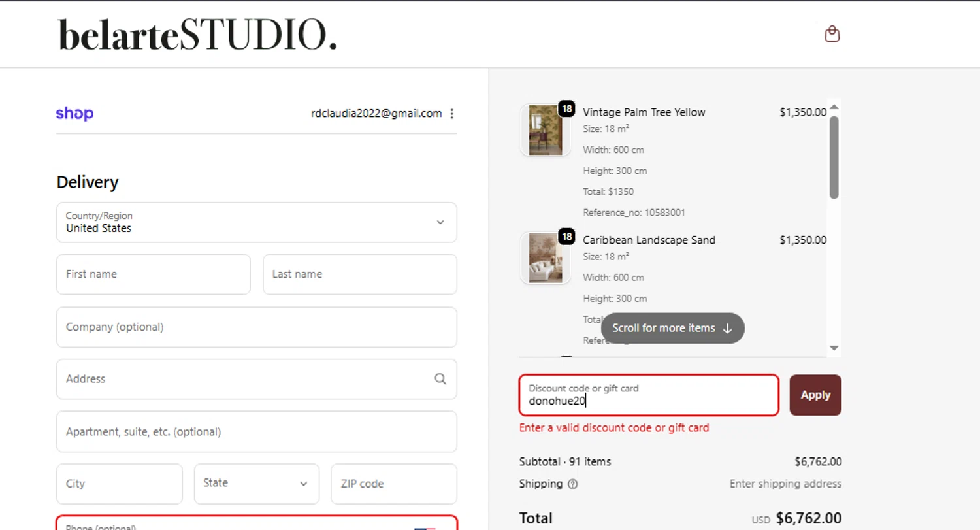
Task: Open the State dropdown
Action: point(257,484)
